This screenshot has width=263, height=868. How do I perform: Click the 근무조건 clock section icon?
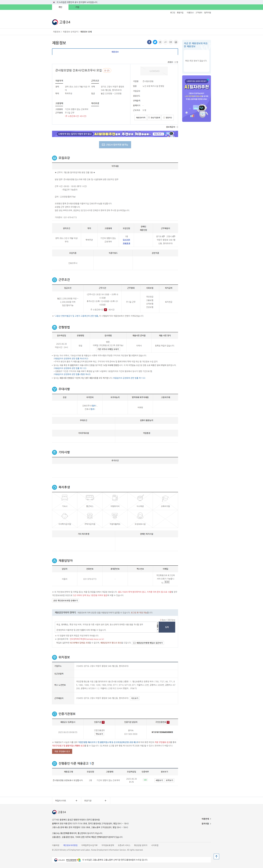pyautogui.click(x=55, y=280)
